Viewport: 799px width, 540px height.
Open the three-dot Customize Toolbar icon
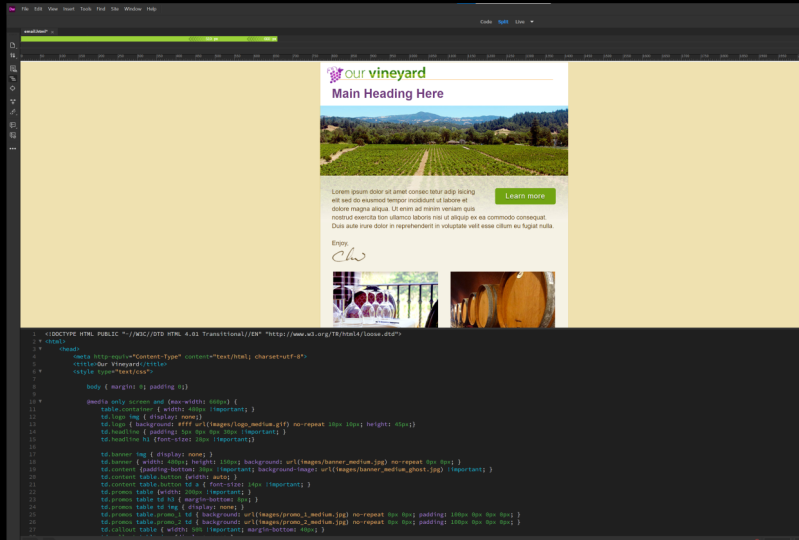click(x=13, y=149)
